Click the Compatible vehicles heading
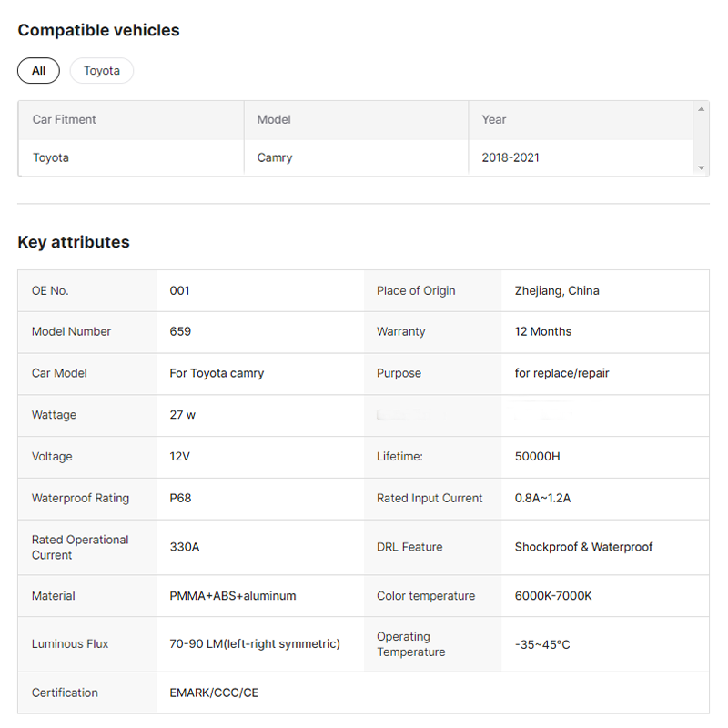Viewport: 728px width, 728px height. pyautogui.click(x=98, y=30)
